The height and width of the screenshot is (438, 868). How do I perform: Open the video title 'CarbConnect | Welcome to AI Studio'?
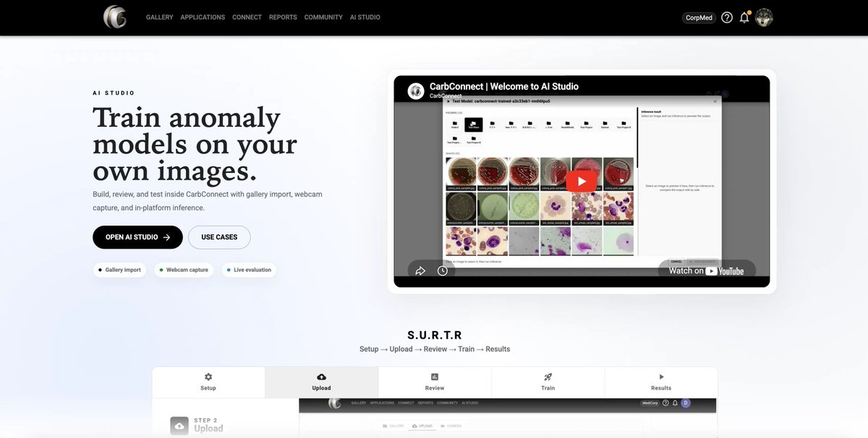503,86
